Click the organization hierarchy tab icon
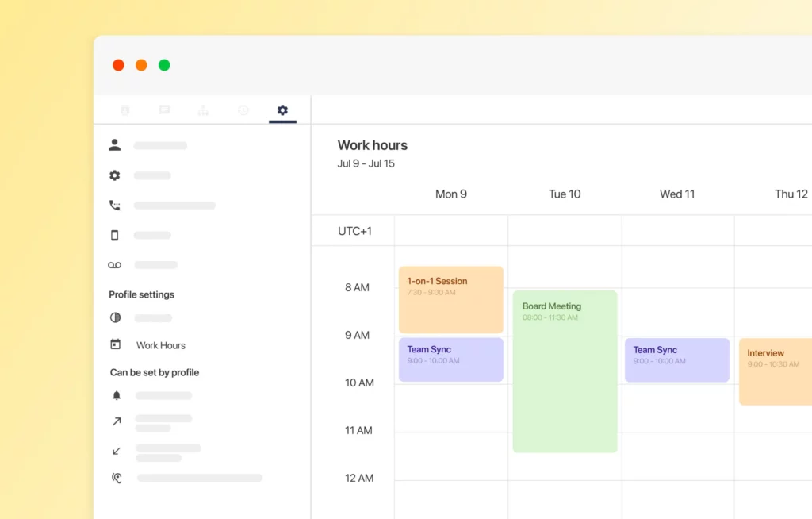 coord(203,110)
